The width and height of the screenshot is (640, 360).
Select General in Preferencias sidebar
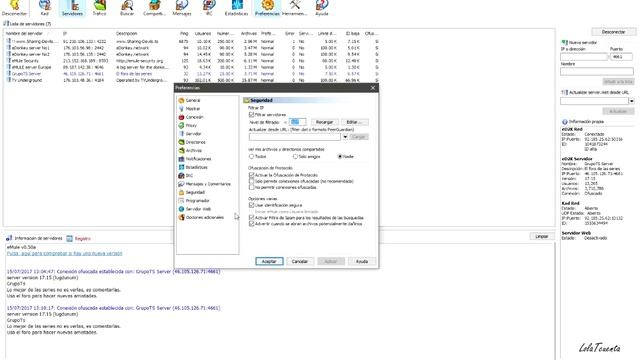(x=189, y=100)
